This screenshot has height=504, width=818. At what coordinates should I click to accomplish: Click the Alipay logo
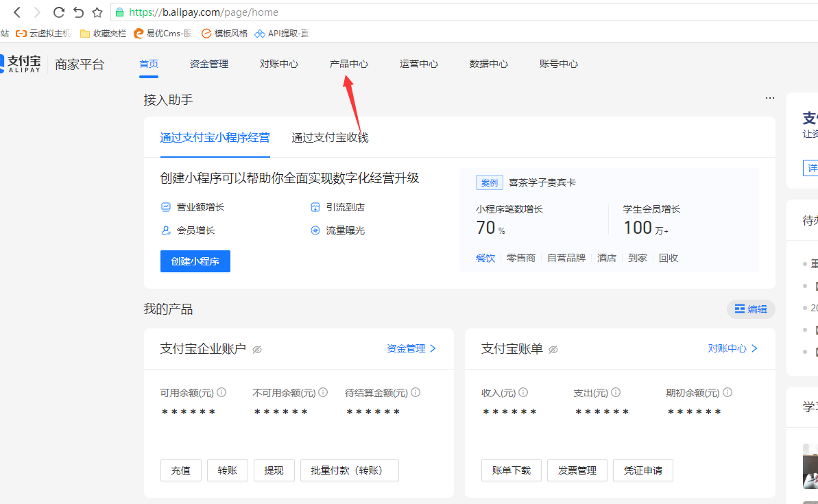pos(21,63)
